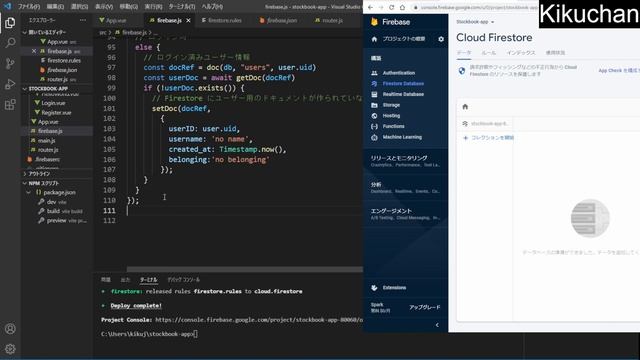The width and height of the screenshot is (640, 360).
Task: Close the firebase.js editor tab
Action: point(188,20)
